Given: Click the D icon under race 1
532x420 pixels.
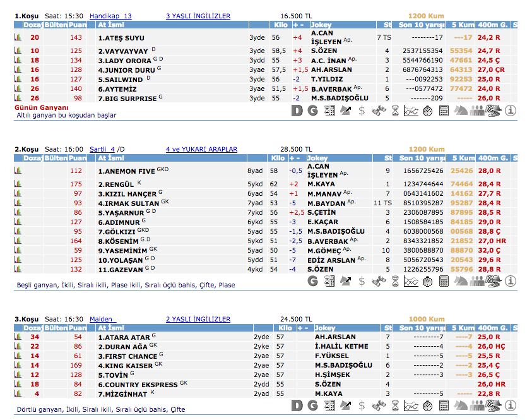Looking at the screenshot, I should [x=297, y=111].
